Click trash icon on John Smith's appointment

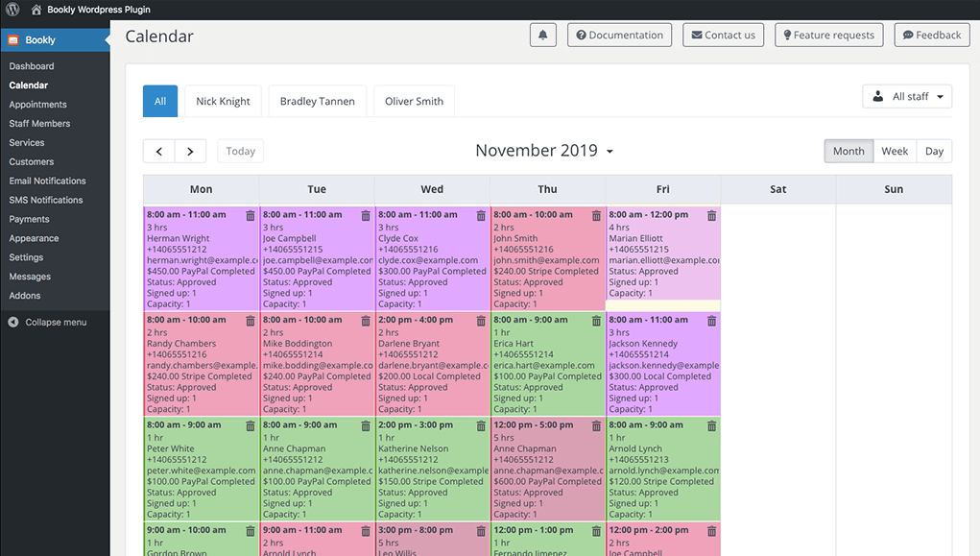point(596,215)
